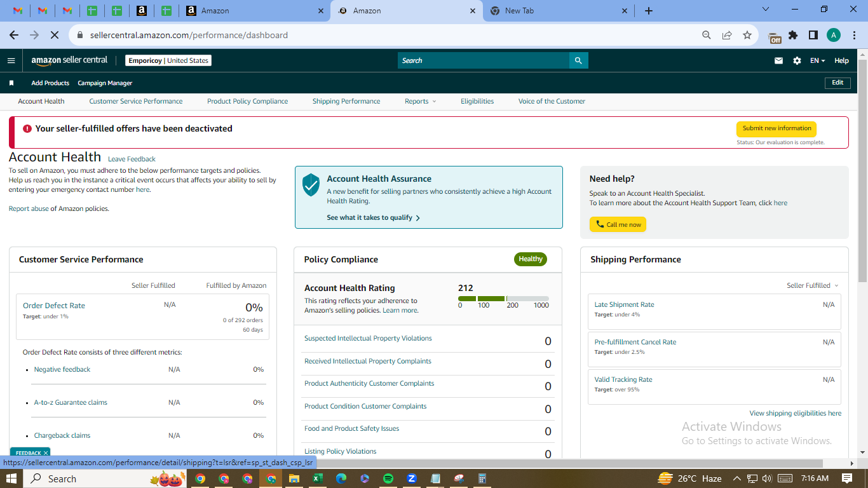Expand the Reports dropdown
868x488 pixels.
pyautogui.click(x=421, y=101)
